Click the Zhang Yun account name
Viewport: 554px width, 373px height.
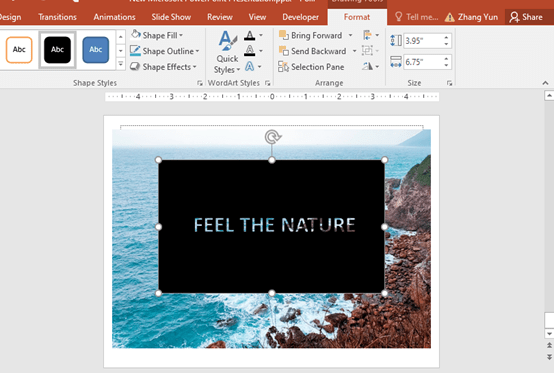click(478, 17)
